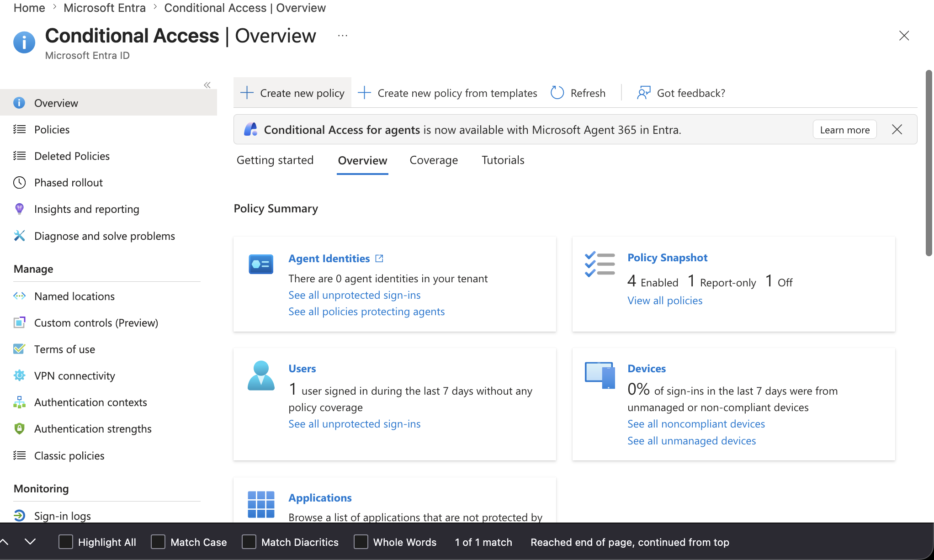Click the Policy Snapshot heading
This screenshot has height=560, width=934.
pos(667,258)
